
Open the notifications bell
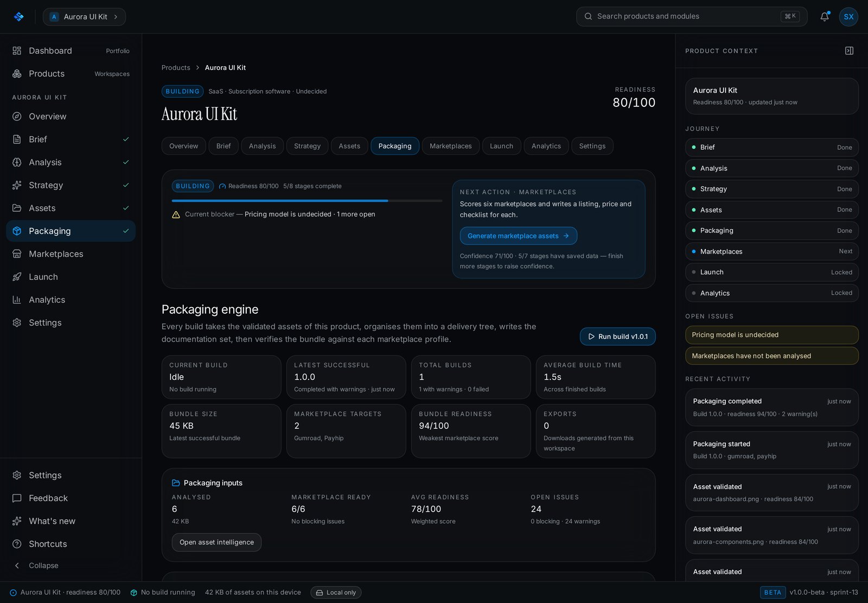click(x=825, y=17)
